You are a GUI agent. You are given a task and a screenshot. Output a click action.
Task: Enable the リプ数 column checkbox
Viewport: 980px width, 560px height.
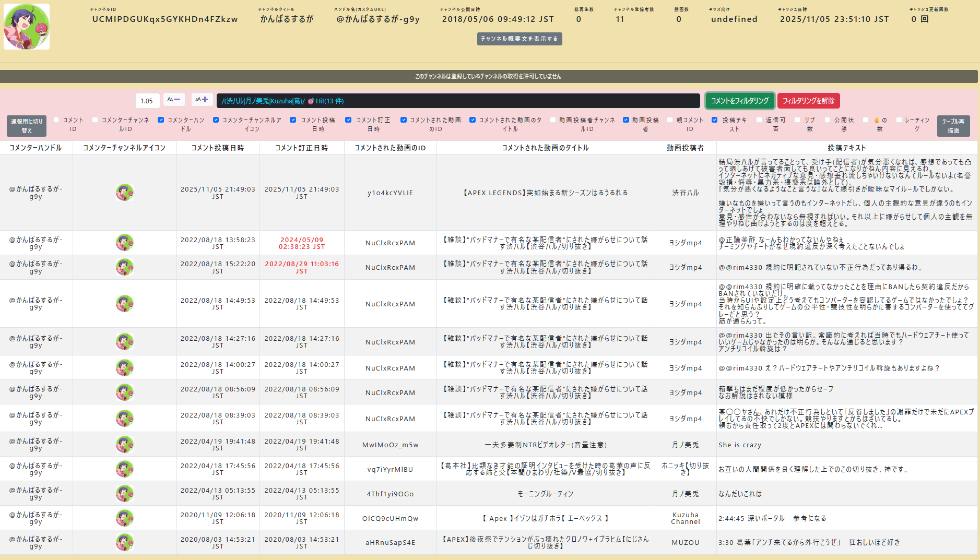[x=797, y=120]
